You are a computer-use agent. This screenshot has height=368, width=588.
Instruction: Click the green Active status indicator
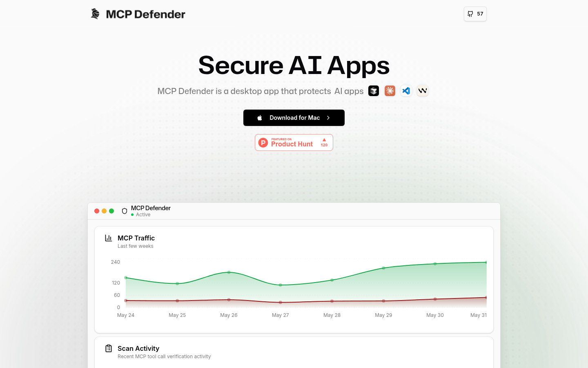[132, 215]
